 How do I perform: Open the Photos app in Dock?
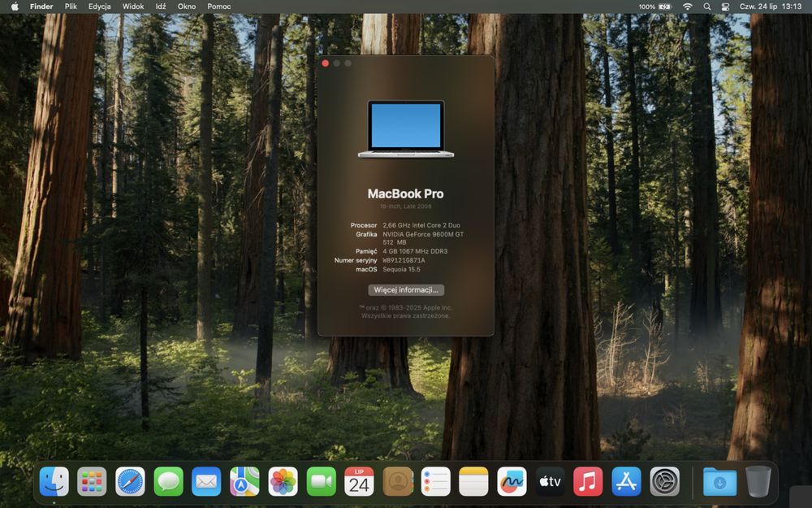pos(283,481)
